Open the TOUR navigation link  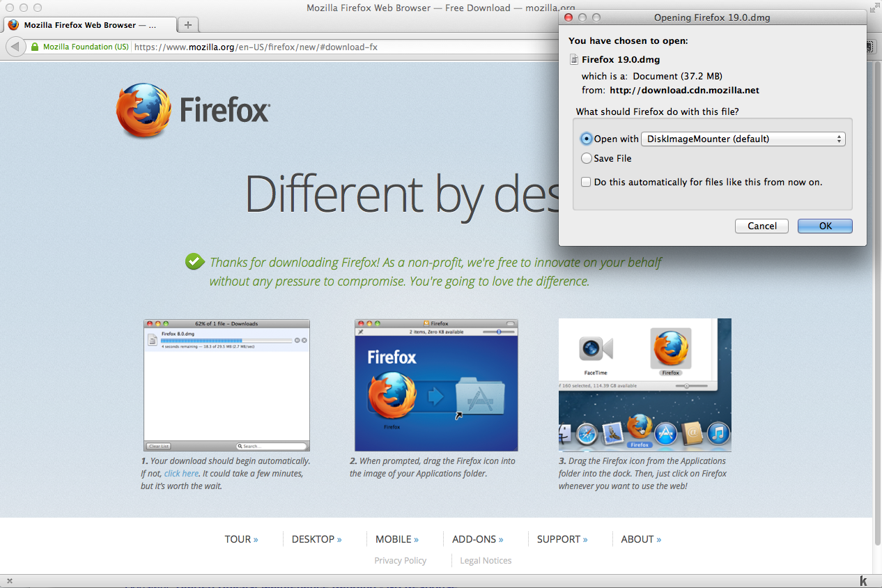[x=241, y=539]
